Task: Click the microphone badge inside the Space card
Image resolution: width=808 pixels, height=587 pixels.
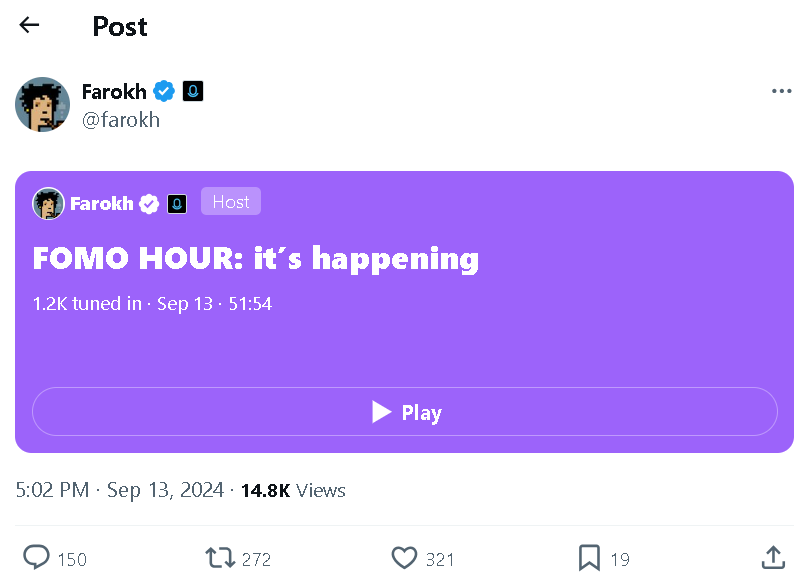Action: (177, 203)
